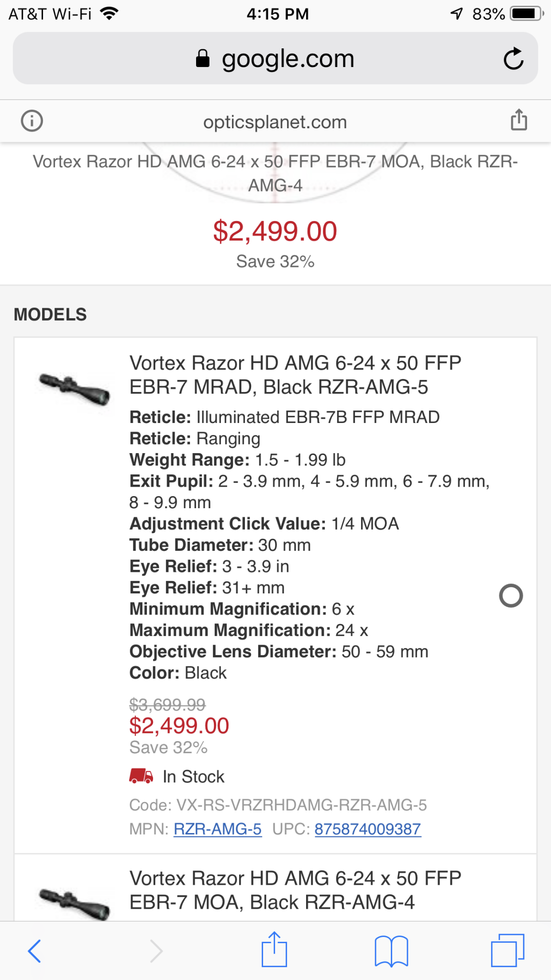Open Vortex Razor EBR-7 MRAD RZR-AMG-5 title
Screen dimensions: 551x980
click(295, 375)
